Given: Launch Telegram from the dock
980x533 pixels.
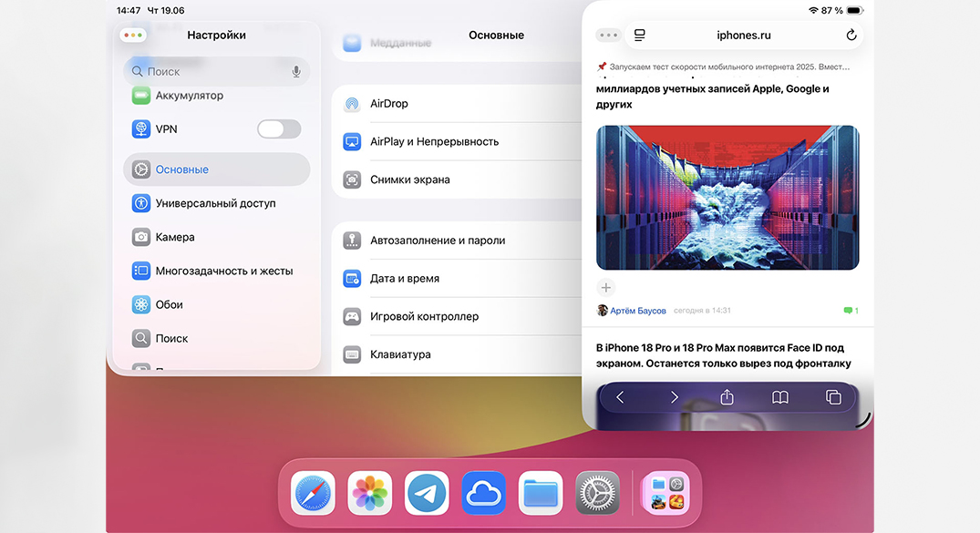Looking at the screenshot, I should pyautogui.click(x=427, y=493).
